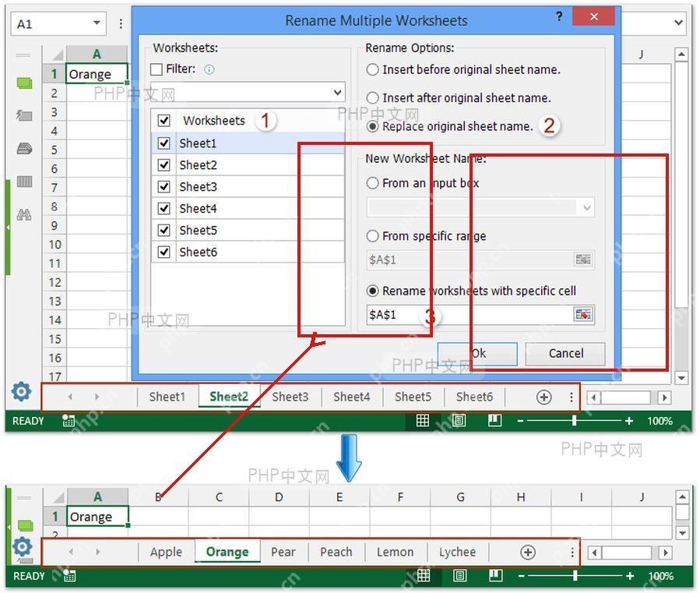Click zoom in plus on upper status bar

click(x=629, y=421)
